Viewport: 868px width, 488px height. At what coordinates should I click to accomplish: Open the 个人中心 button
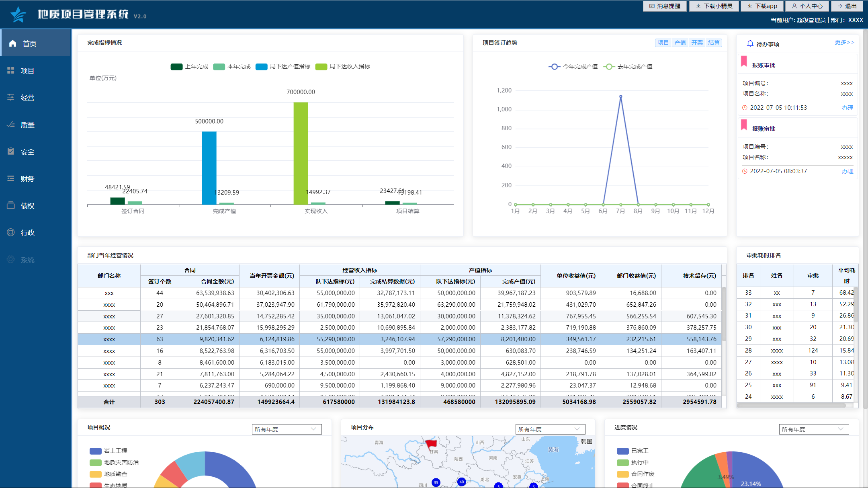[x=807, y=6]
